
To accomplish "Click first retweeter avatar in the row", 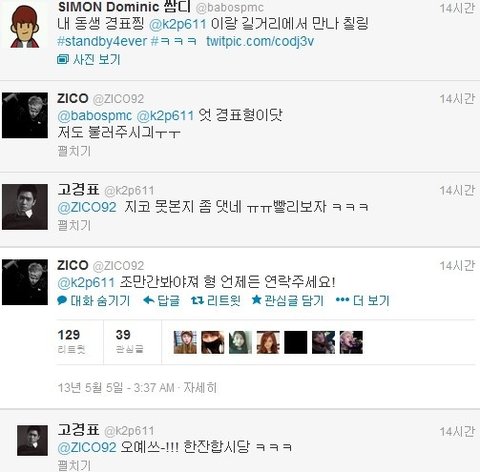I will pos(185,342).
